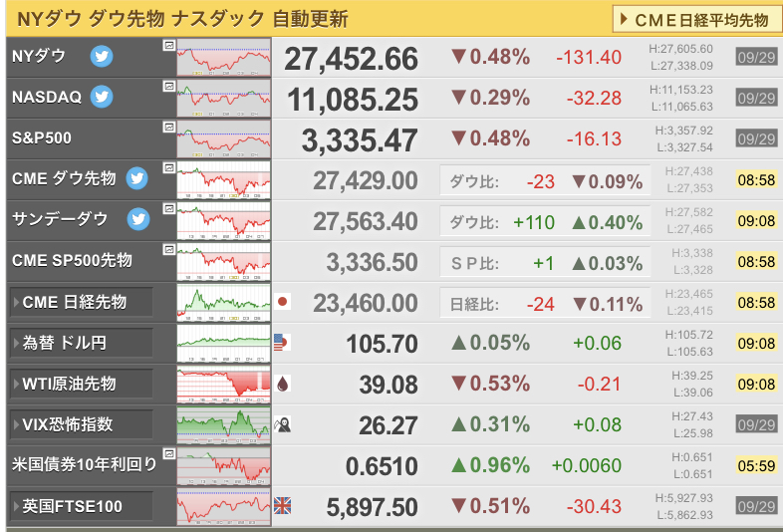The image size is (783, 532).
Task: Expand the WTI原油先物 item
Action: point(81,384)
